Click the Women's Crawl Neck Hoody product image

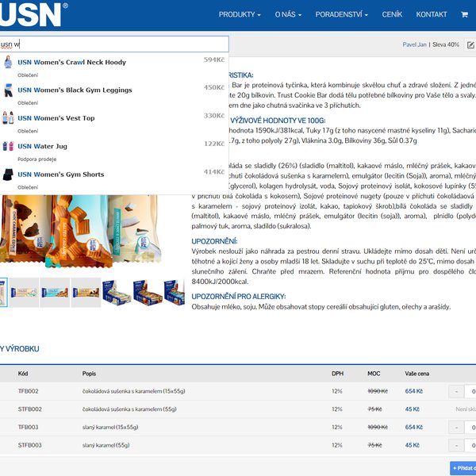pyautogui.click(x=8, y=63)
